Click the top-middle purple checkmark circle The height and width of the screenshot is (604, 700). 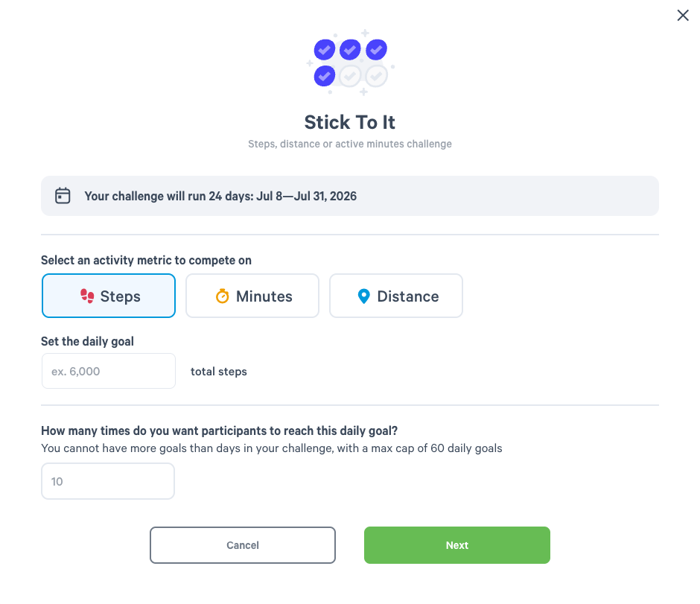pyautogui.click(x=350, y=50)
